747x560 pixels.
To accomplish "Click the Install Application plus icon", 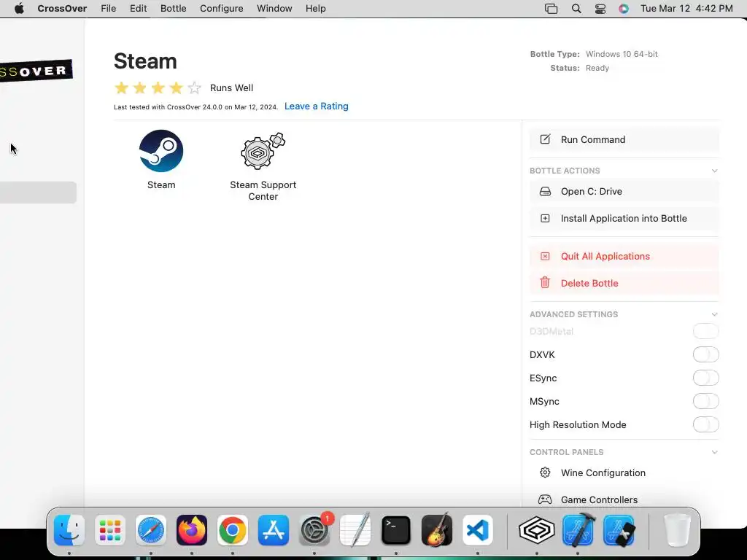I will tap(545, 218).
